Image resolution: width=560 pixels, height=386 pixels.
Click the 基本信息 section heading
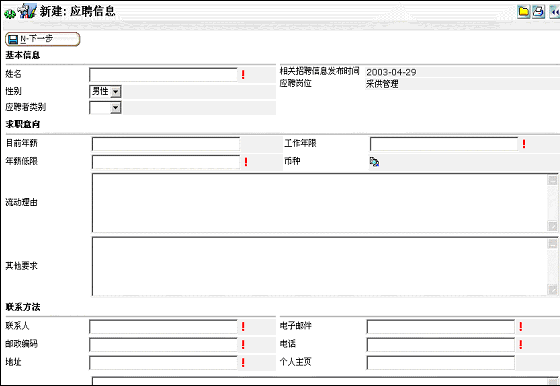pos(22,55)
